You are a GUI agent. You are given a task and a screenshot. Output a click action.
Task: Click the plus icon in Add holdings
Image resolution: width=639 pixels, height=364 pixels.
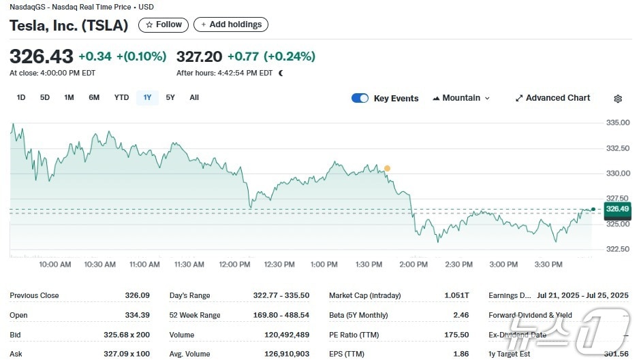click(203, 24)
